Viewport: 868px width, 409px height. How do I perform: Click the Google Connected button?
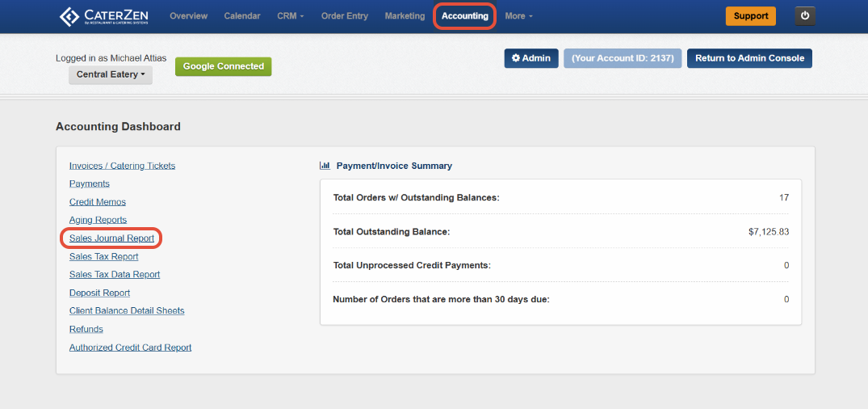224,66
